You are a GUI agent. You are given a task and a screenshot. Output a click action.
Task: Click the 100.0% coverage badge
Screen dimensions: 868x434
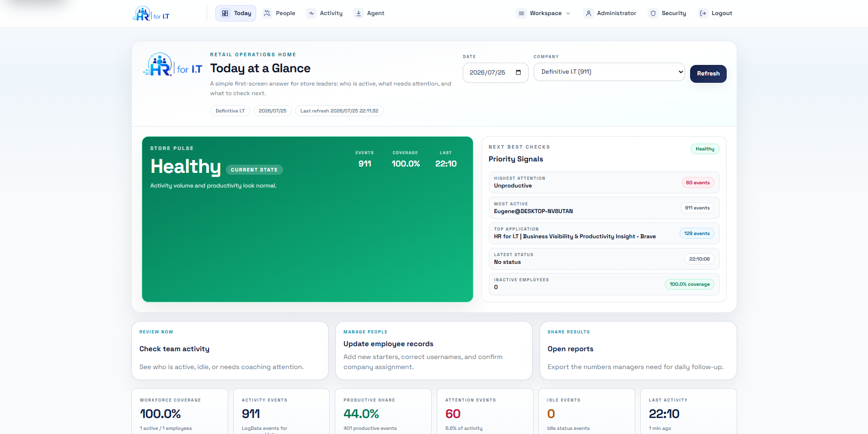click(690, 284)
